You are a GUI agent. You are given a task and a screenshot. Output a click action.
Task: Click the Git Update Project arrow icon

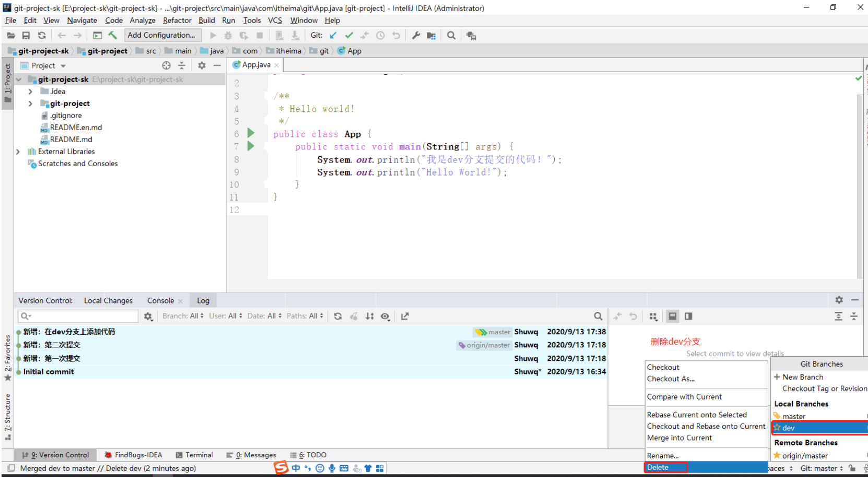tap(333, 36)
